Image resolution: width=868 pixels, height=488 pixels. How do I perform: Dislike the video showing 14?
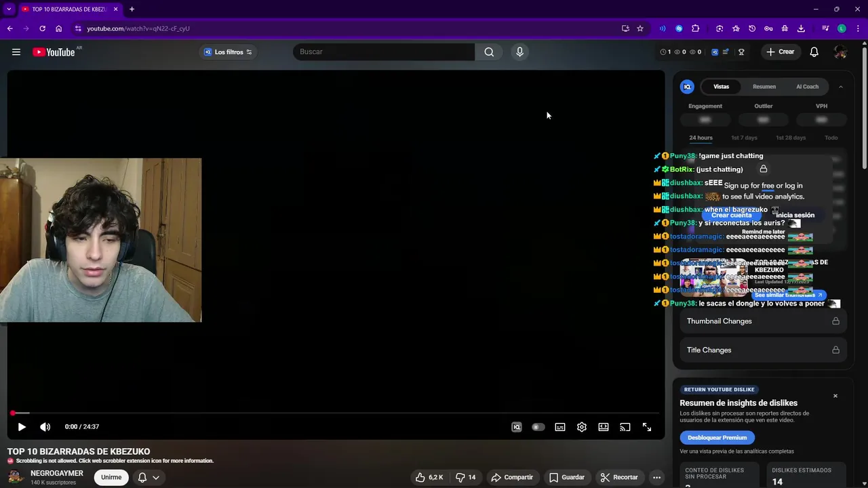pyautogui.click(x=465, y=477)
